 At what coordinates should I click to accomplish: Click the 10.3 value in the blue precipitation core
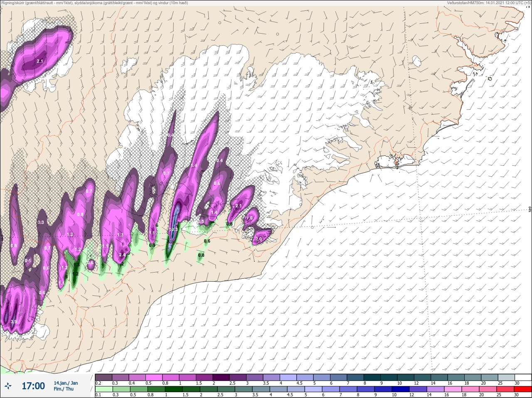click(173, 229)
